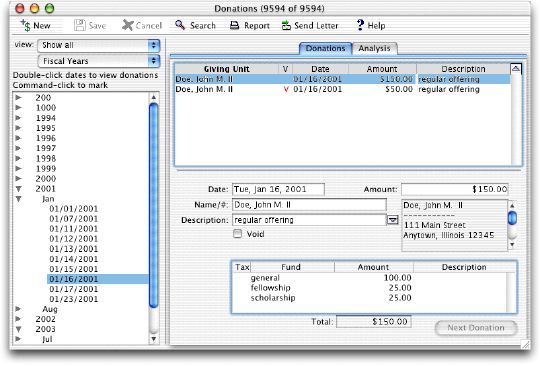The height and width of the screenshot is (366, 540).
Task: Collapse the 2001 year node
Action: click(x=19, y=189)
